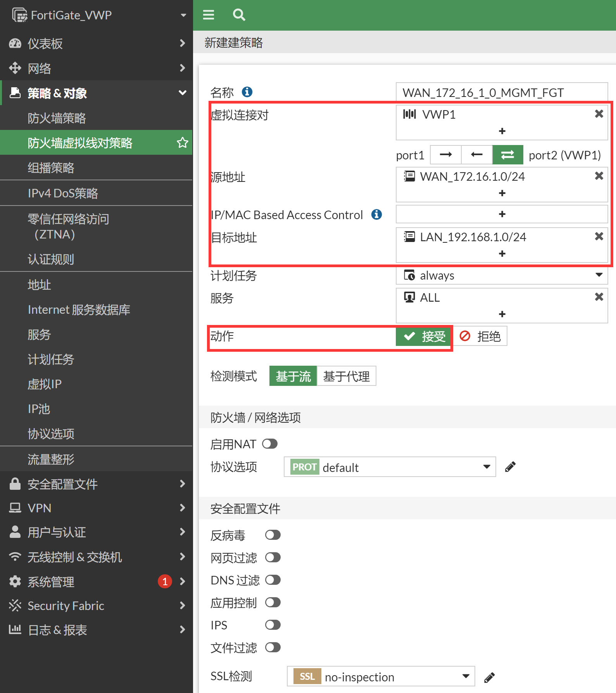The width and height of the screenshot is (616, 693).
Task: Click the info icon next to 名称
Action: (247, 92)
